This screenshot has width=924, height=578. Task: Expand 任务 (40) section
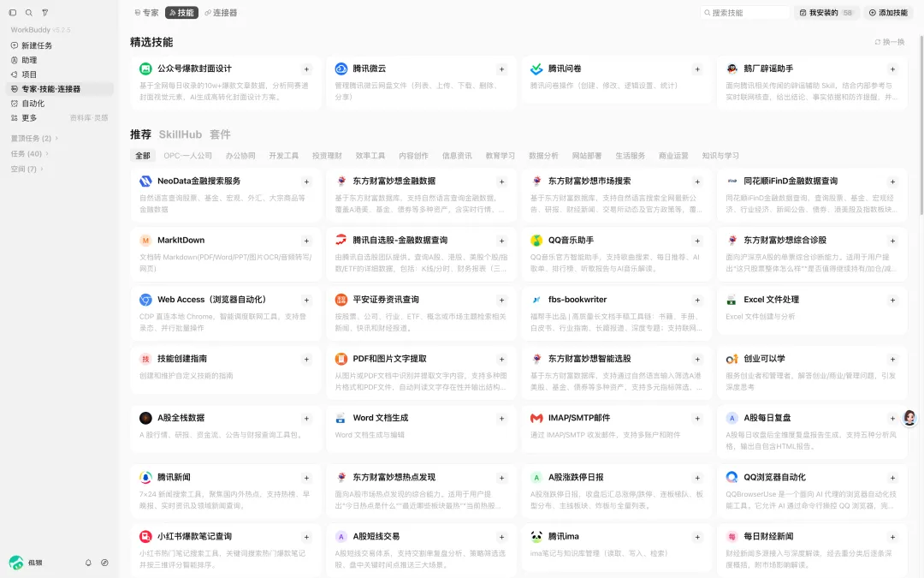[29, 153]
